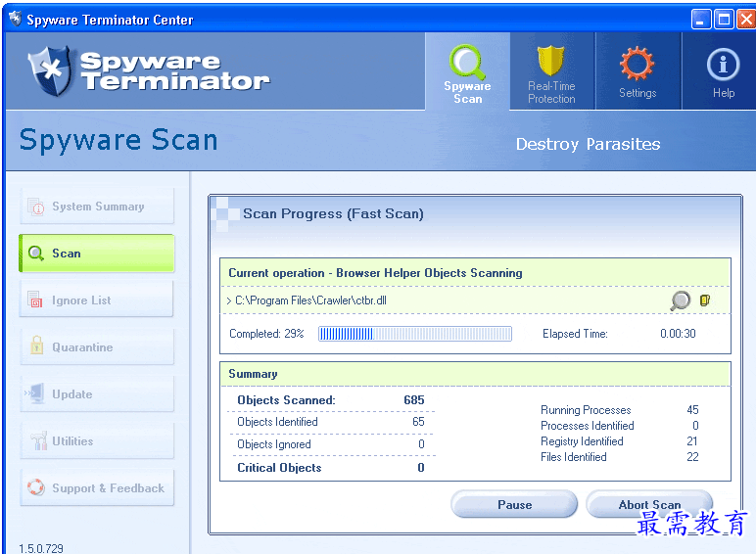Click the green magnifier Spyware Scan icon
Image resolution: width=756 pixels, height=554 pixels.
pos(467,62)
